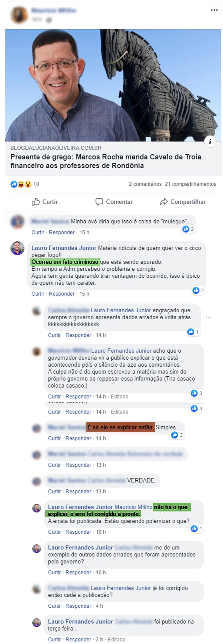Open the three-dot post options menu
223x644 pixels.
pos(214,10)
